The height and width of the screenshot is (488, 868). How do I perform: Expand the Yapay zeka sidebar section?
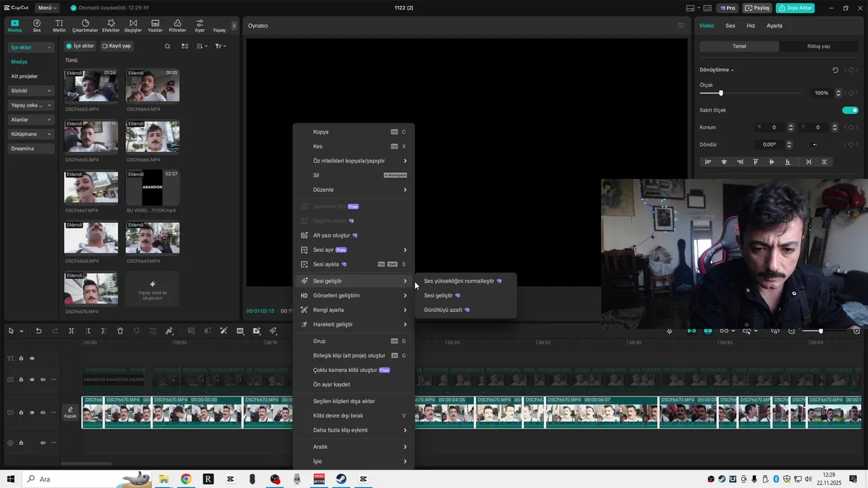[31, 105]
